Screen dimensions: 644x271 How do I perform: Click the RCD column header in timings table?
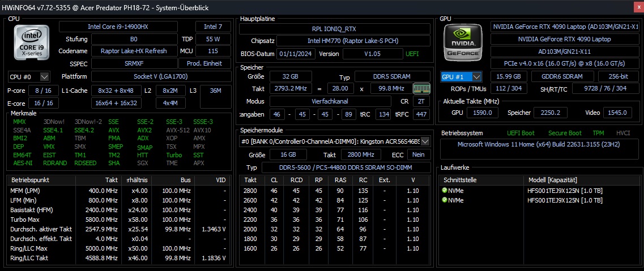297,180
